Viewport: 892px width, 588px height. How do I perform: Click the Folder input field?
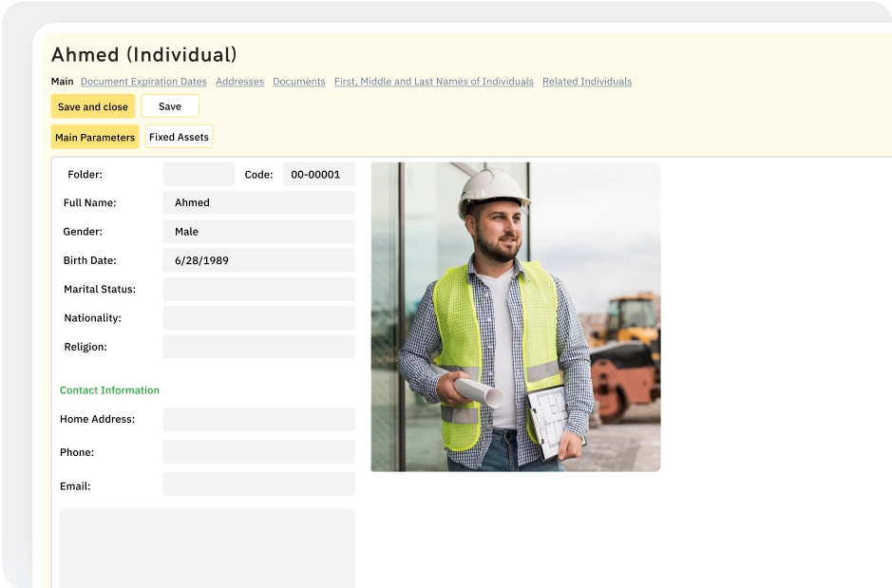click(x=199, y=174)
